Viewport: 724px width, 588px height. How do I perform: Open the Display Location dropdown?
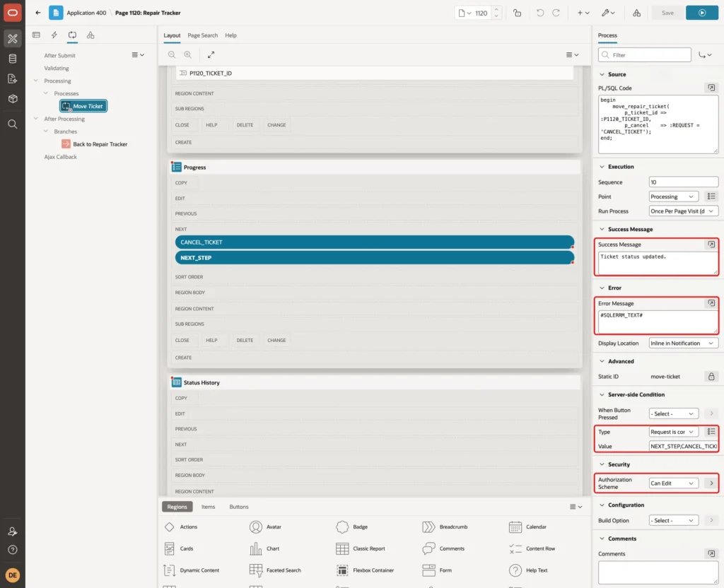click(x=684, y=343)
